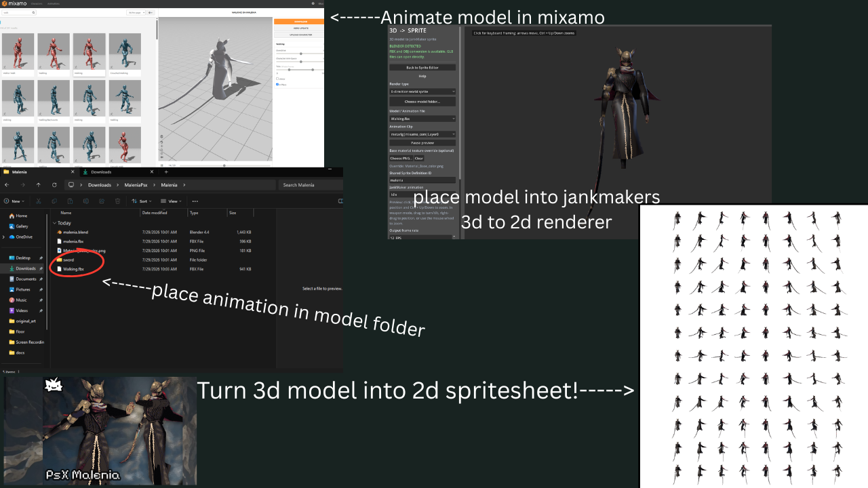Screen dimensions: 868x488
Task: Click the Forward arrow in File Explorer
Action: coord(23,185)
